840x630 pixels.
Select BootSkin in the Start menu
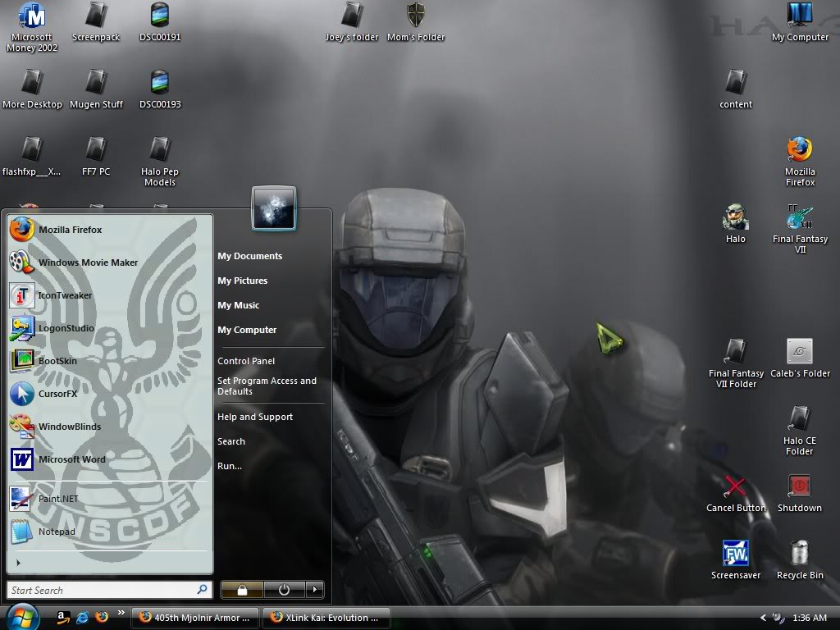[110, 361]
